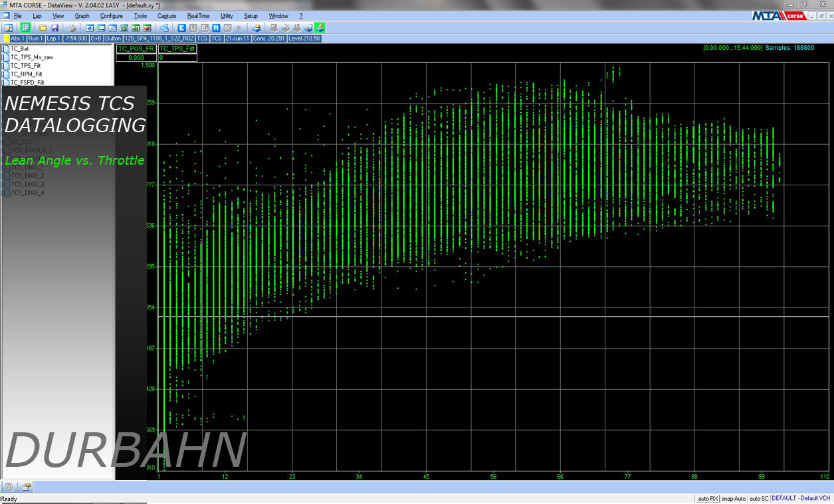Viewport: 834px width, 504px height.
Task: Click the Print toolbar icon
Action: (x=72, y=28)
